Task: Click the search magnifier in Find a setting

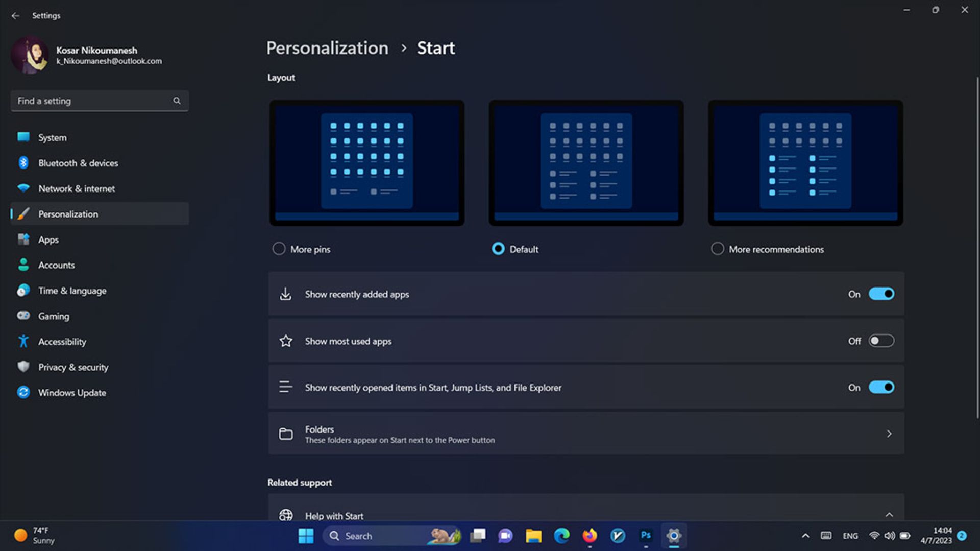Action: coord(177,101)
